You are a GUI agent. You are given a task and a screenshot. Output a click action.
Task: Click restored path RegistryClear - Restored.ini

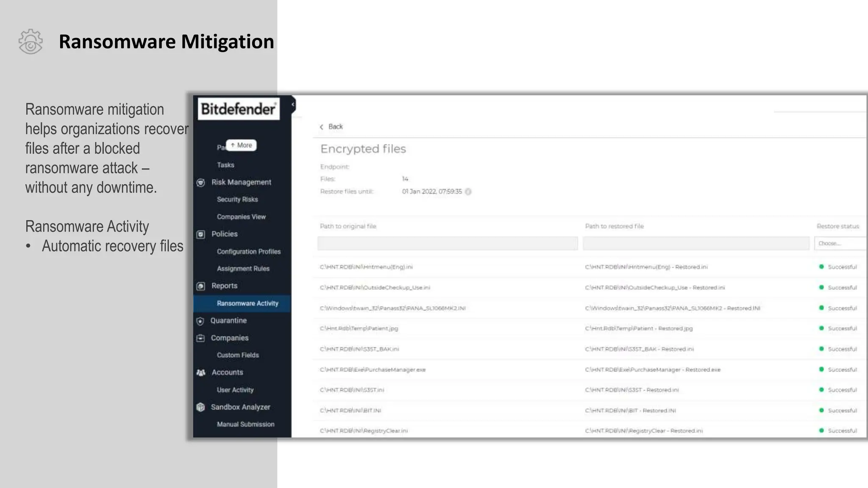(x=644, y=431)
